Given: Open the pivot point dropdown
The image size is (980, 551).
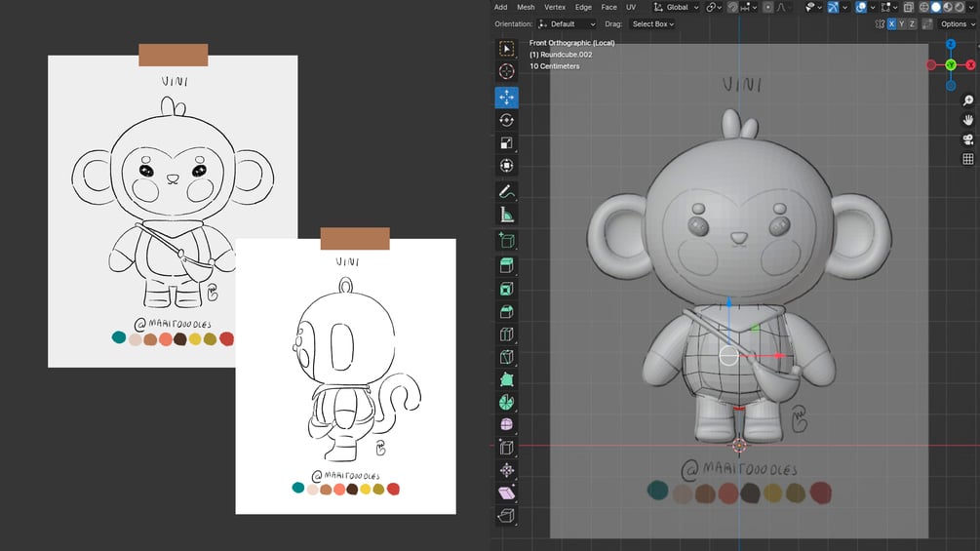Looking at the screenshot, I should pos(714,7).
